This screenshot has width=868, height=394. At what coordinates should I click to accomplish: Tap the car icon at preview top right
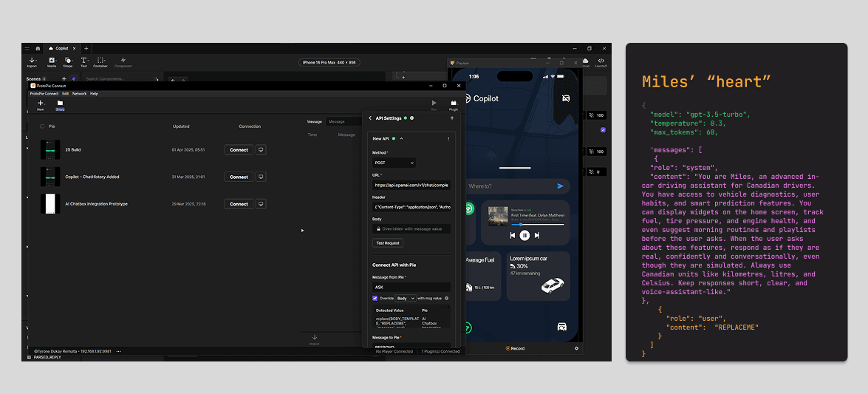[565, 98]
